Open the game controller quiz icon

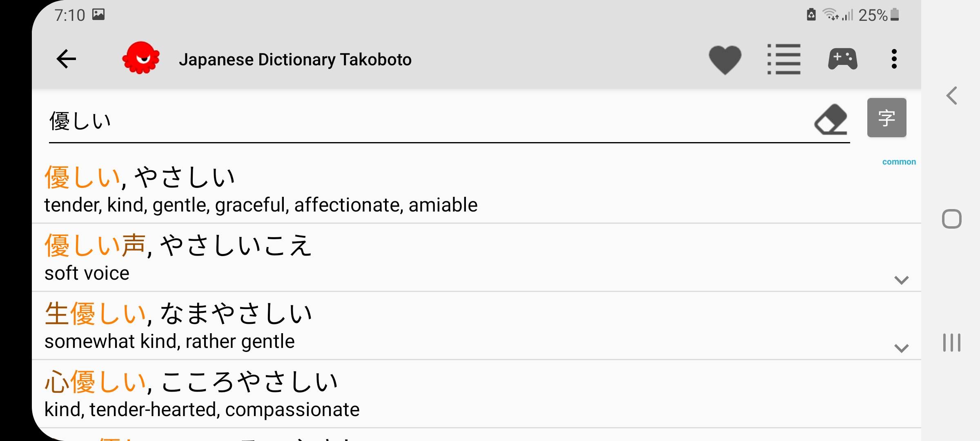pyautogui.click(x=842, y=60)
